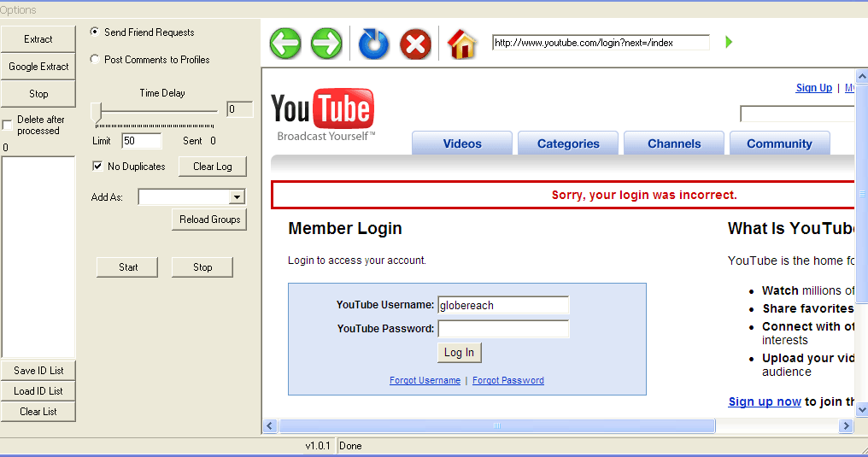This screenshot has height=457, width=868.
Task: Load an ID list
Action: [38, 391]
